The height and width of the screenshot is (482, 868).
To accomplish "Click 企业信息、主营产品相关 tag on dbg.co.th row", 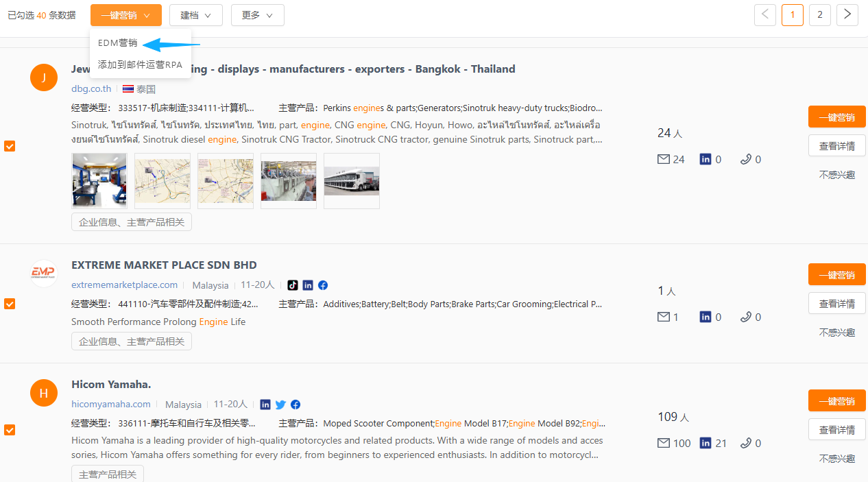I will [x=132, y=222].
